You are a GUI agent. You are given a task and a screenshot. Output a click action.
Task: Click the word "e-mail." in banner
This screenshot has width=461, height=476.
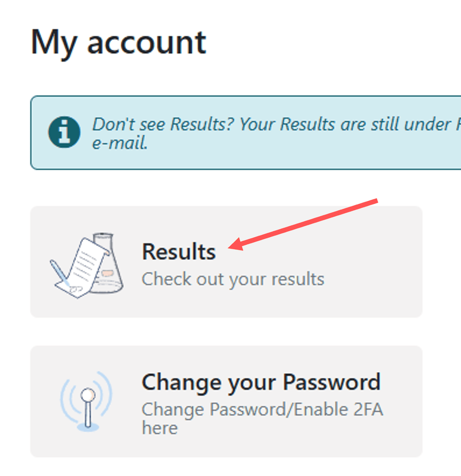(x=120, y=143)
